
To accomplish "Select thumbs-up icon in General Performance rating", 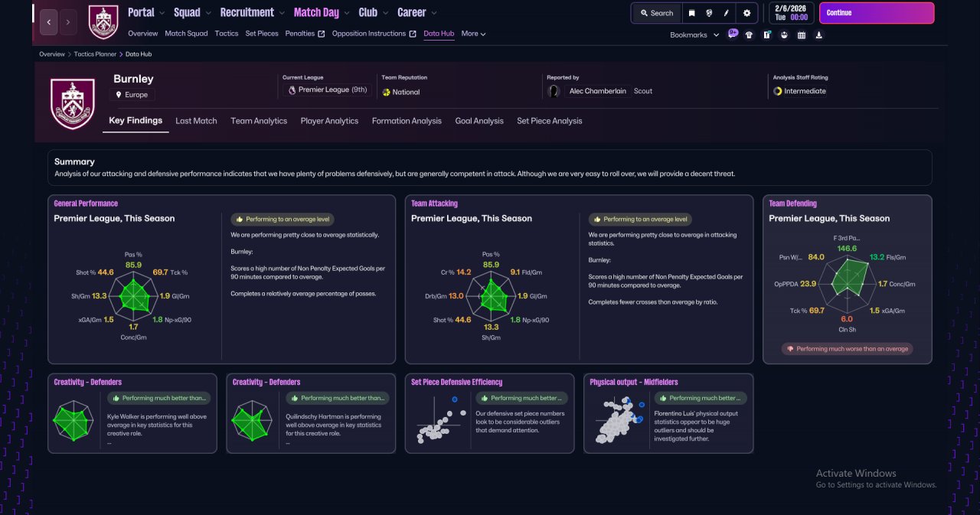I will 239,219.
